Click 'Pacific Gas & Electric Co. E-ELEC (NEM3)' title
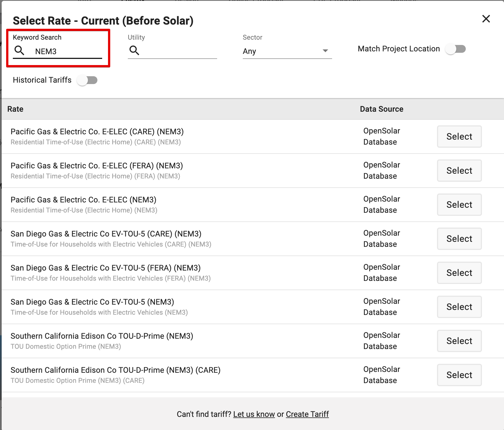The image size is (504, 430). coord(83,200)
